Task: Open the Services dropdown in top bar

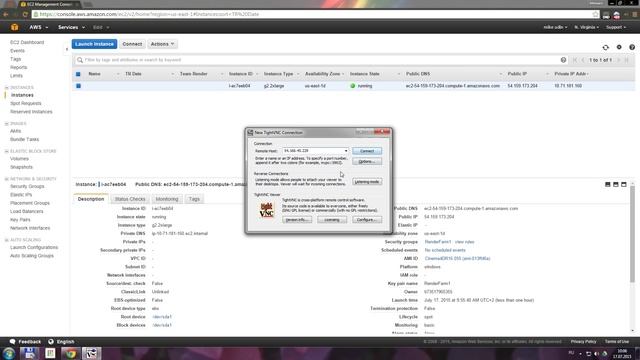Action: point(71,27)
